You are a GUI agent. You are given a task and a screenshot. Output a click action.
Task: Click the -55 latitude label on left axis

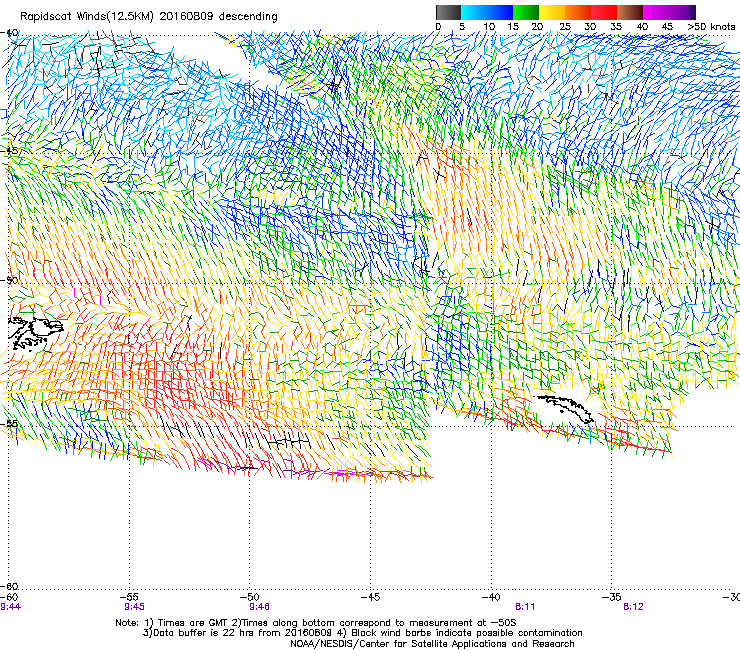[x=9, y=423]
